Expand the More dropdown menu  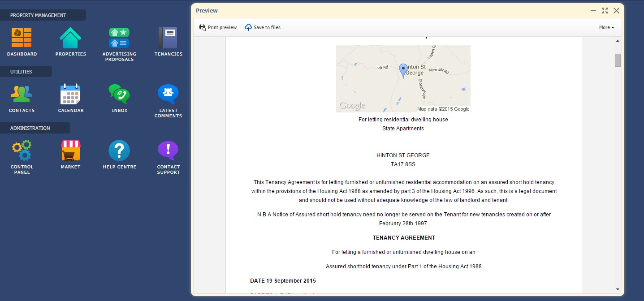(x=606, y=27)
